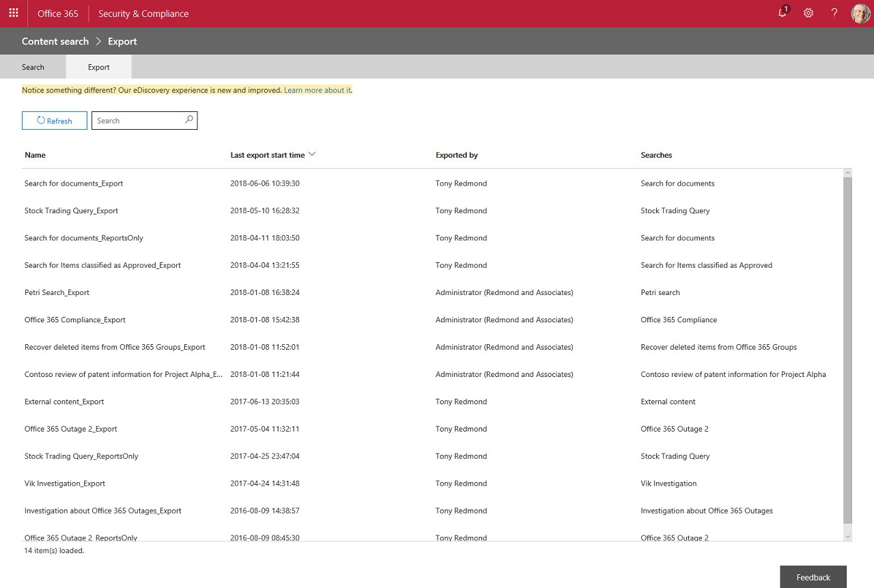Click the search magnifier icon
This screenshot has width=874, height=588.
189,120
